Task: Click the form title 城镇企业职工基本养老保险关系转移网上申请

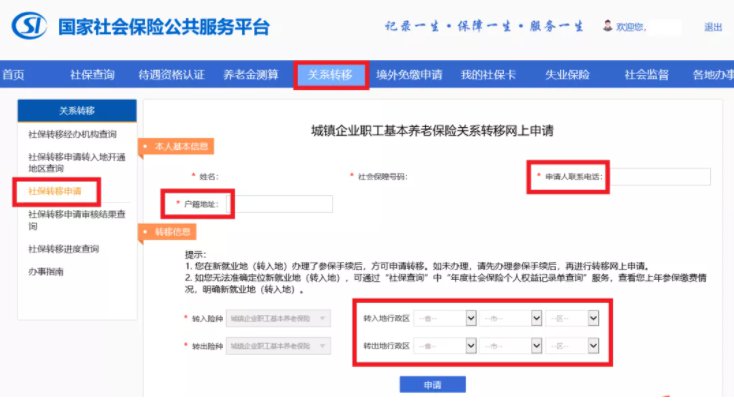Action: point(432,131)
